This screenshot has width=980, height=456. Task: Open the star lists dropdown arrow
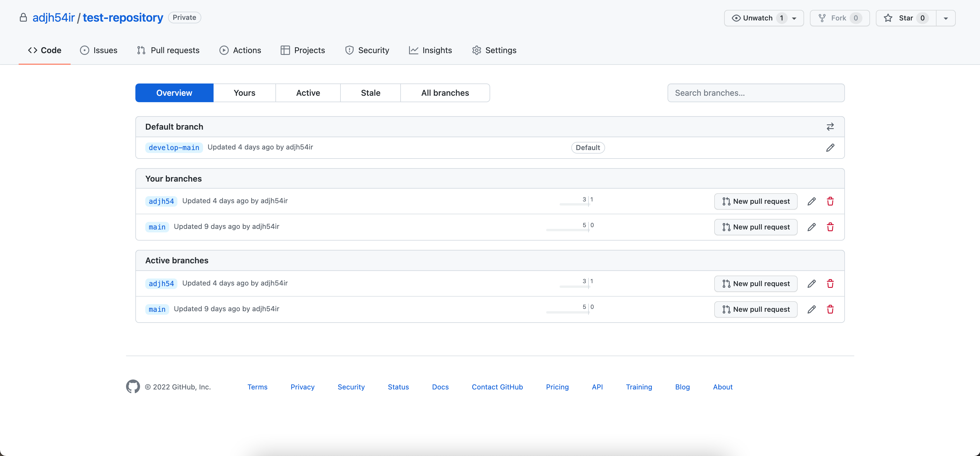946,18
